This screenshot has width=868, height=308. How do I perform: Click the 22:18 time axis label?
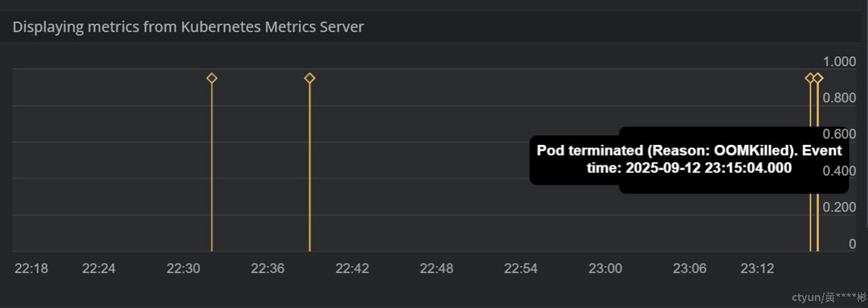pyautogui.click(x=31, y=269)
